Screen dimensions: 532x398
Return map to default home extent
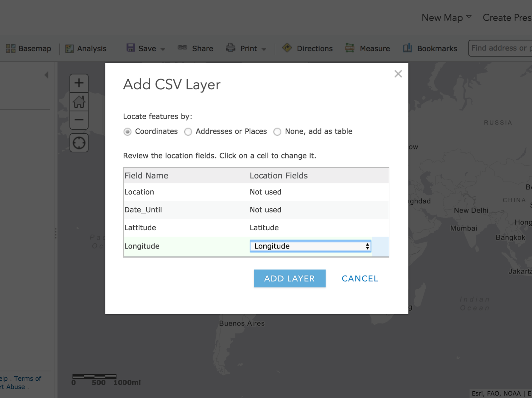(x=79, y=101)
